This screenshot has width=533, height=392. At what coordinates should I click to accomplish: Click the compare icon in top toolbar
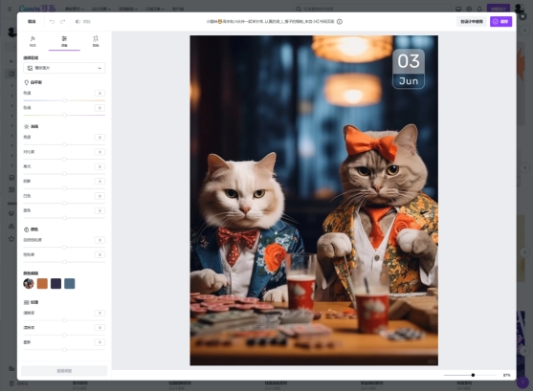(x=78, y=22)
